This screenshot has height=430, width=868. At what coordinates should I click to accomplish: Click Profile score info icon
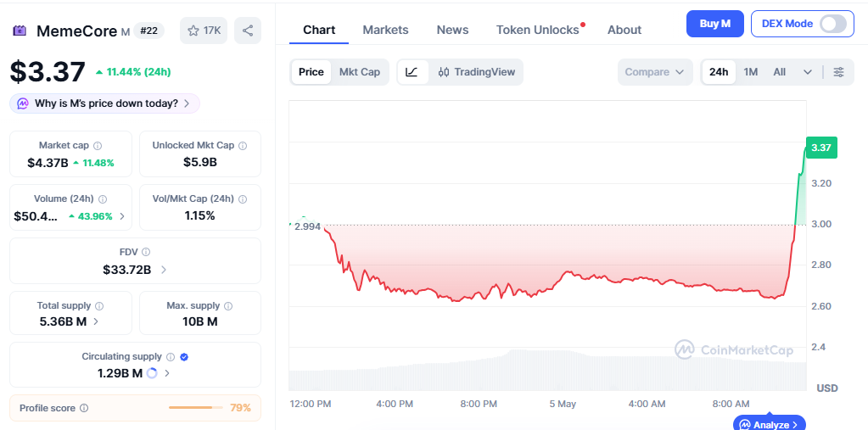click(84, 408)
